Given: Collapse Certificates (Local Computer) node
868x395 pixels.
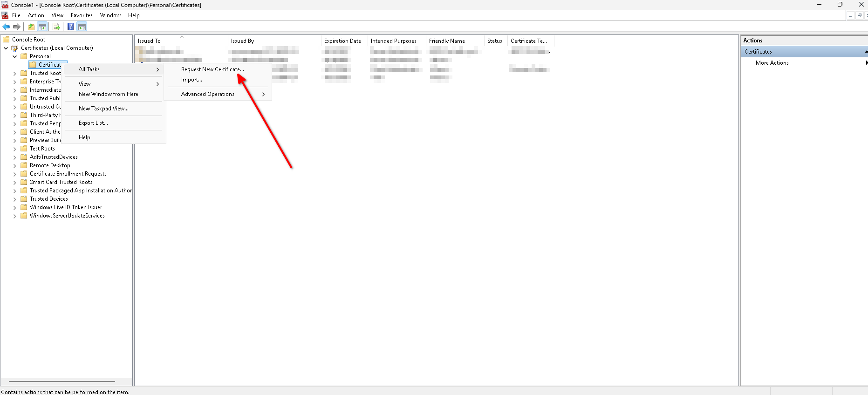Looking at the screenshot, I should tap(6, 48).
